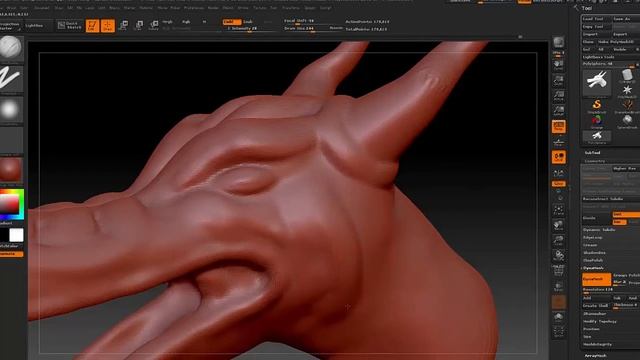Expand the SubTool section
Screen dimensions: 640x360
point(592,153)
